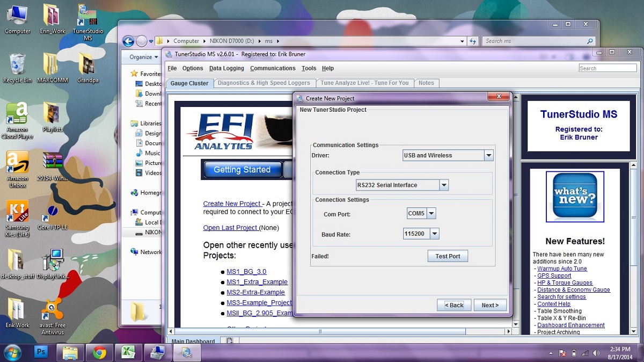Click the Explorer refresh button
644x362 pixels.
click(x=473, y=41)
